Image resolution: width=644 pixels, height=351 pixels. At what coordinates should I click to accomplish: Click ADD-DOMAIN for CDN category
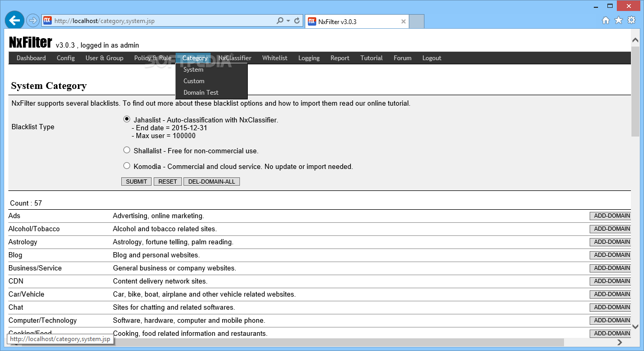click(610, 281)
